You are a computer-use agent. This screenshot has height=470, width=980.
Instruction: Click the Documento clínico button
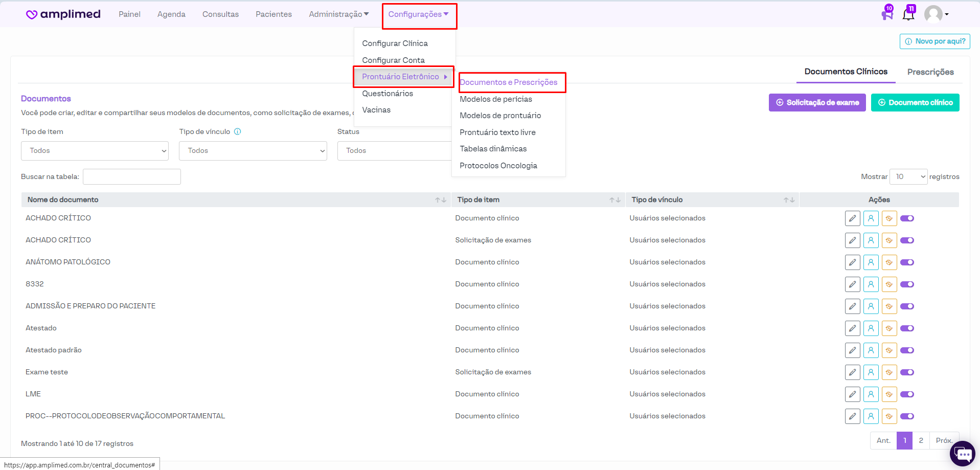[915, 102]
